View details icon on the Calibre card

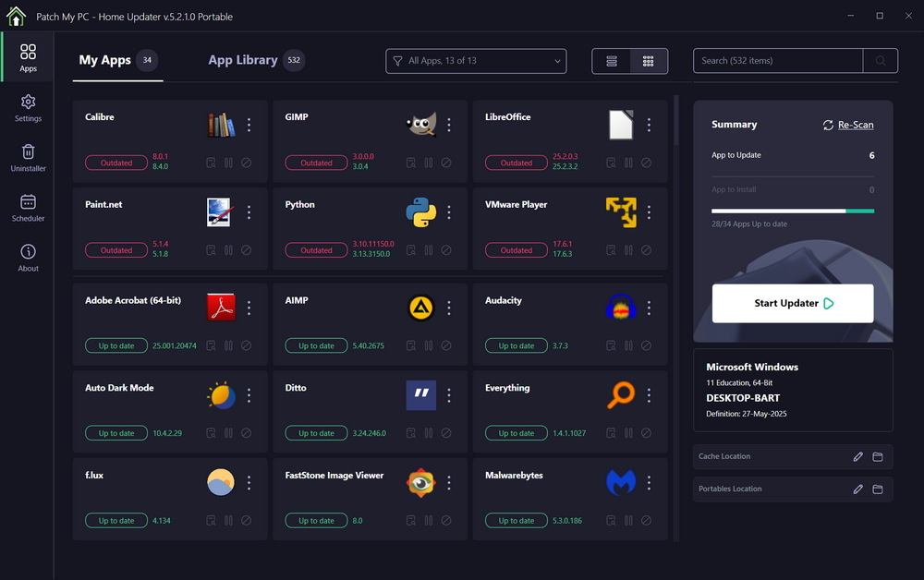coord(211,163)
